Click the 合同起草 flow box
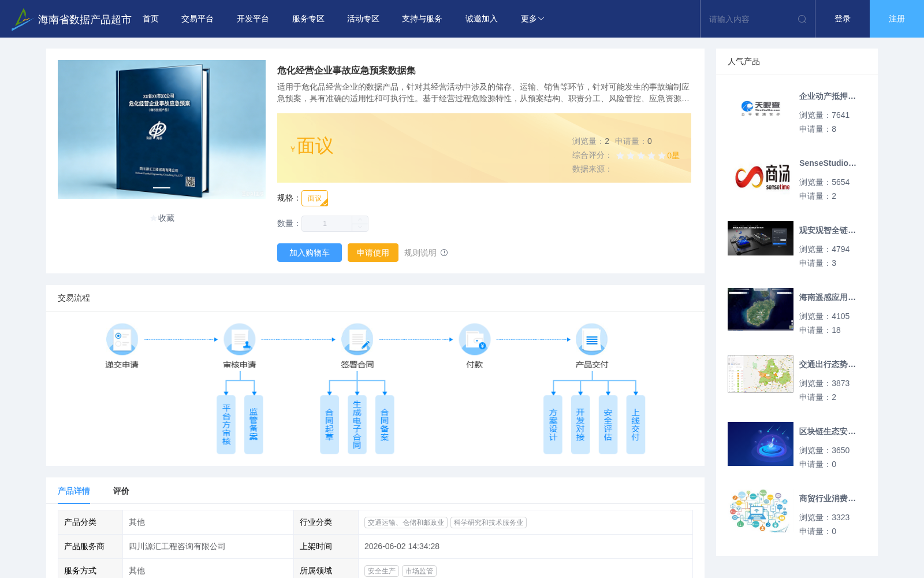 (329, 425)
